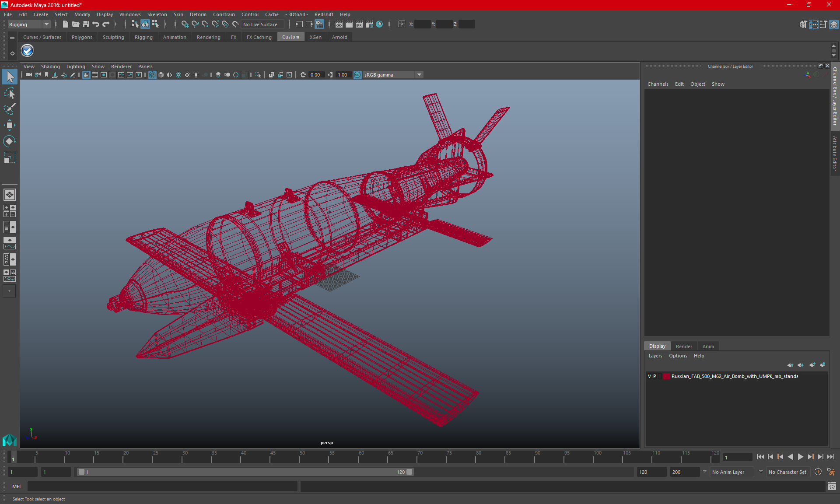Click the Undo arrow icon
Screen dimensions: 840x504
(x=96, y=24)
